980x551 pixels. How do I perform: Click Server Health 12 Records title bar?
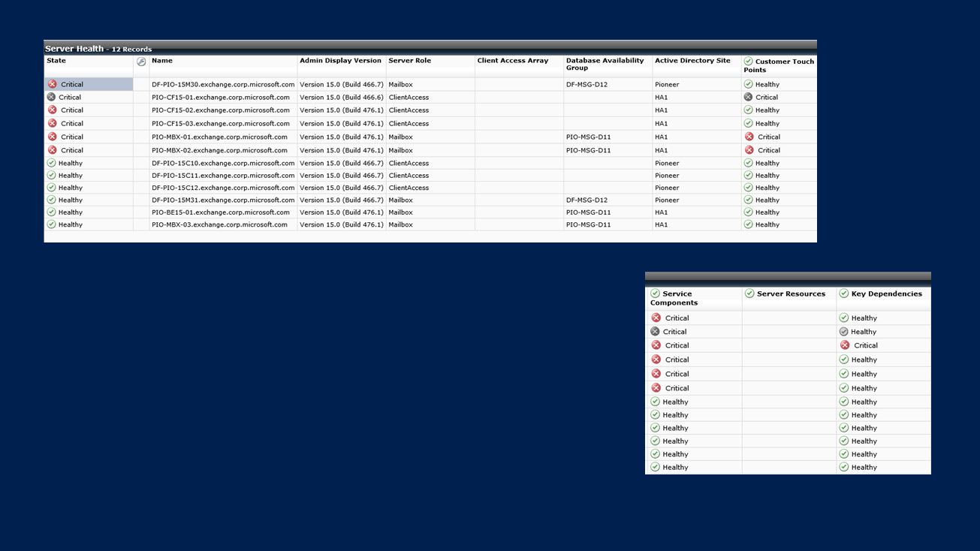[430, 48]
